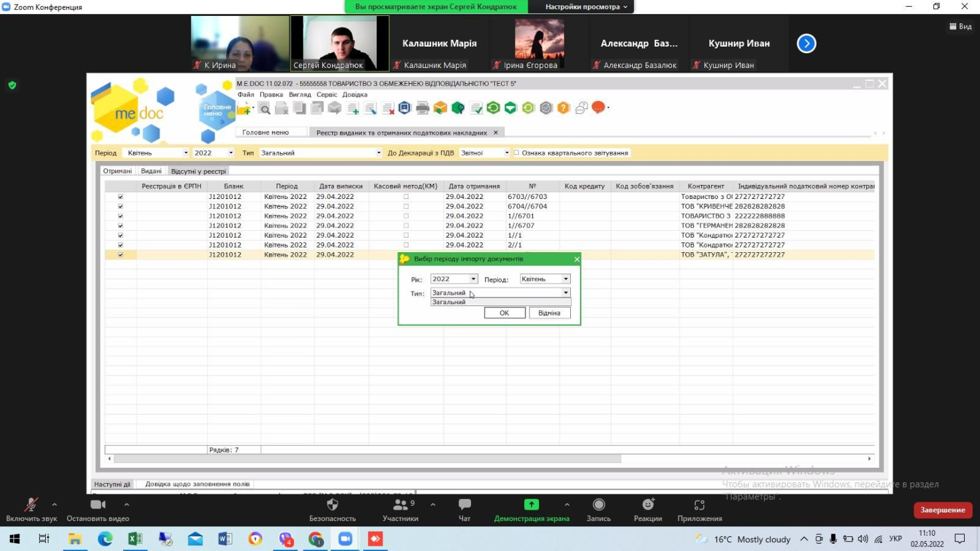This screenshot has width=980, height=551.
Task: Open the 'Файл' menu
Action: 245,94
